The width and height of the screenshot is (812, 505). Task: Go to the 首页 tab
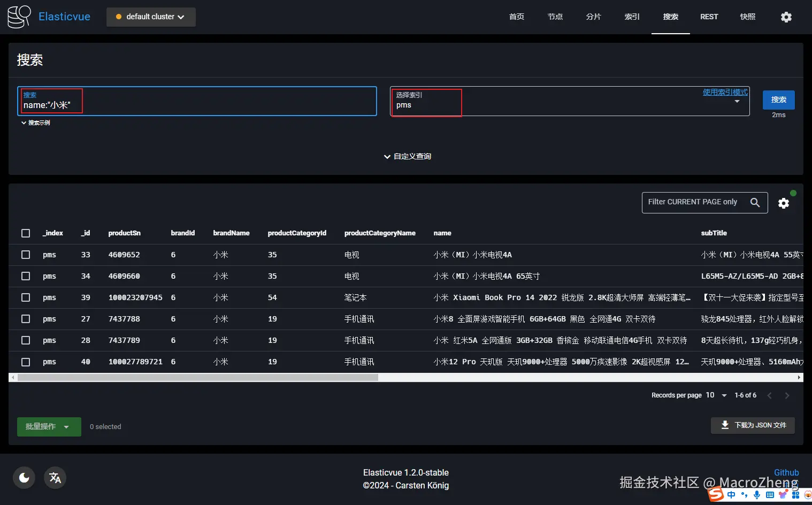click(517, 17)
